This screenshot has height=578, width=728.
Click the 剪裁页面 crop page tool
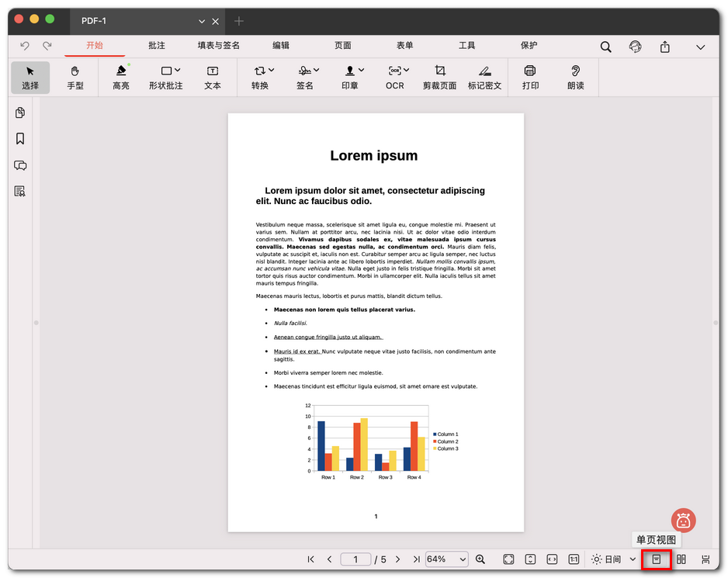pyautogui.click(x=439, y=78)
